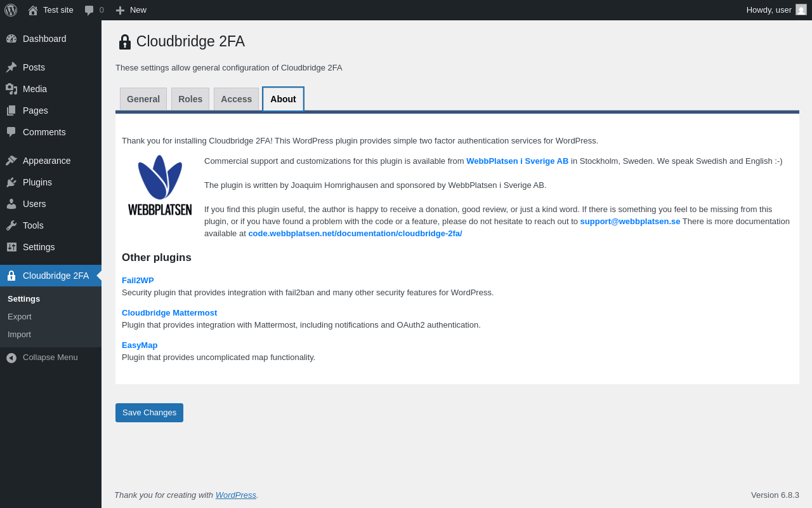Open the Posts menu item
Screen dimensions: 812x508
coord(51,67)
